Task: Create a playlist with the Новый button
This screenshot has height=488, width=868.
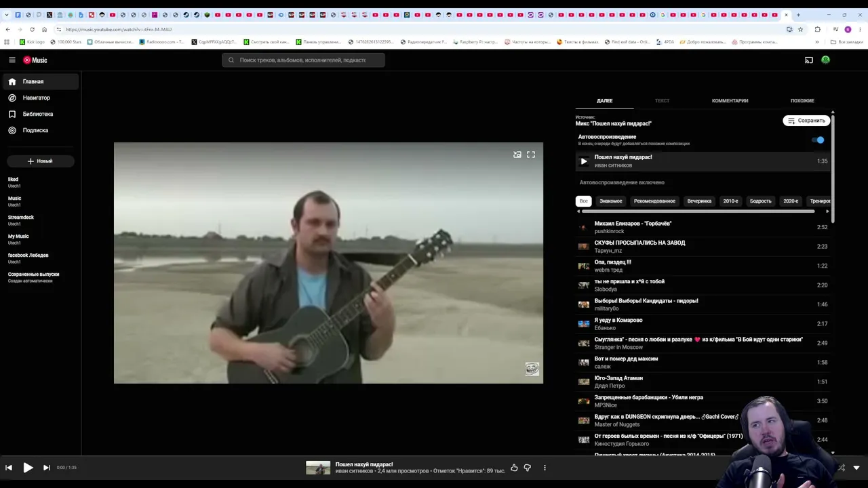Action: click(40, 161)
